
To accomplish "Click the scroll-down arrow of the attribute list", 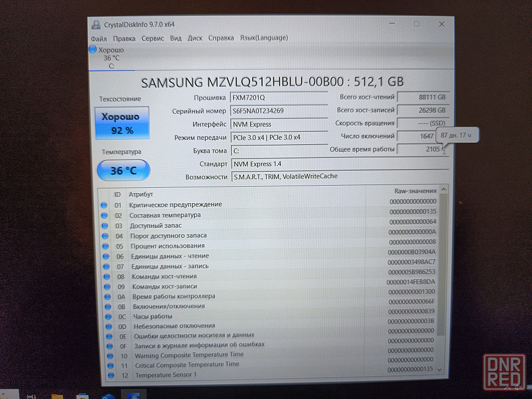I will pyautogui.click(x=440, y=369).
